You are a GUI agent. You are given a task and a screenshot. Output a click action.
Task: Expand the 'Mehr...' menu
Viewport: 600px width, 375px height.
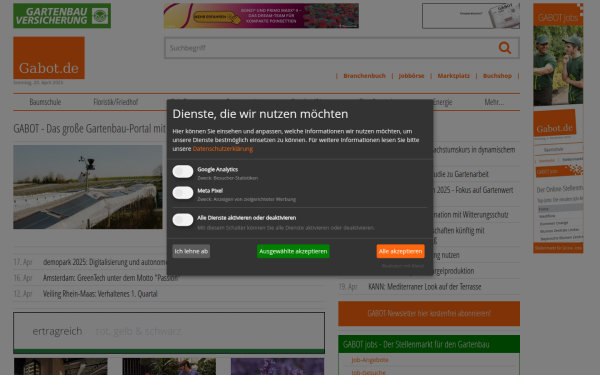click(494, 102)
